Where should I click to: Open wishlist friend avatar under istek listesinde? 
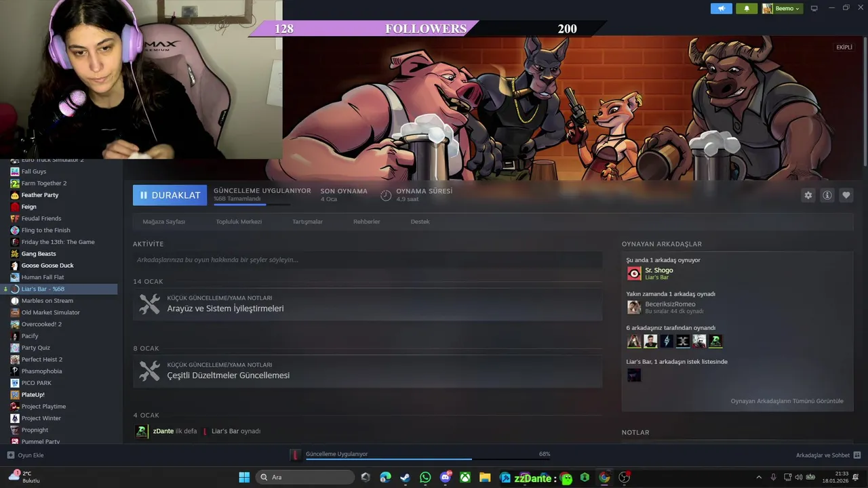pyautogui.click(x=634, y=375)
